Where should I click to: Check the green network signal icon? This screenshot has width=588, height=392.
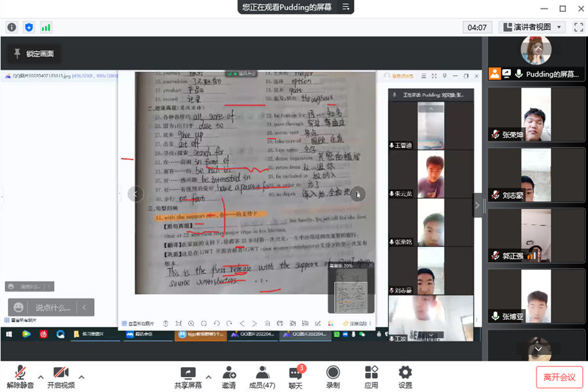46,27
